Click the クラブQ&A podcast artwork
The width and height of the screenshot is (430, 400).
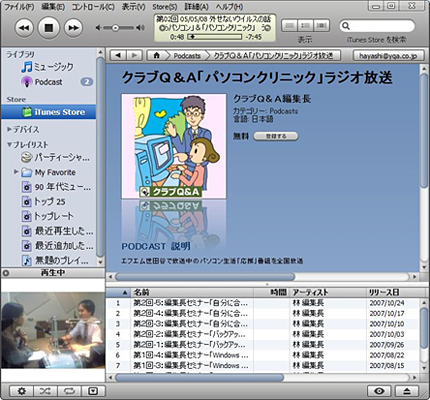click(x=174, y=146)
